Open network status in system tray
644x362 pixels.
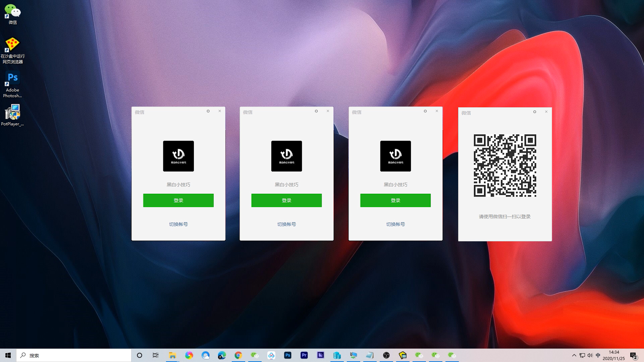tap(582, 355)
